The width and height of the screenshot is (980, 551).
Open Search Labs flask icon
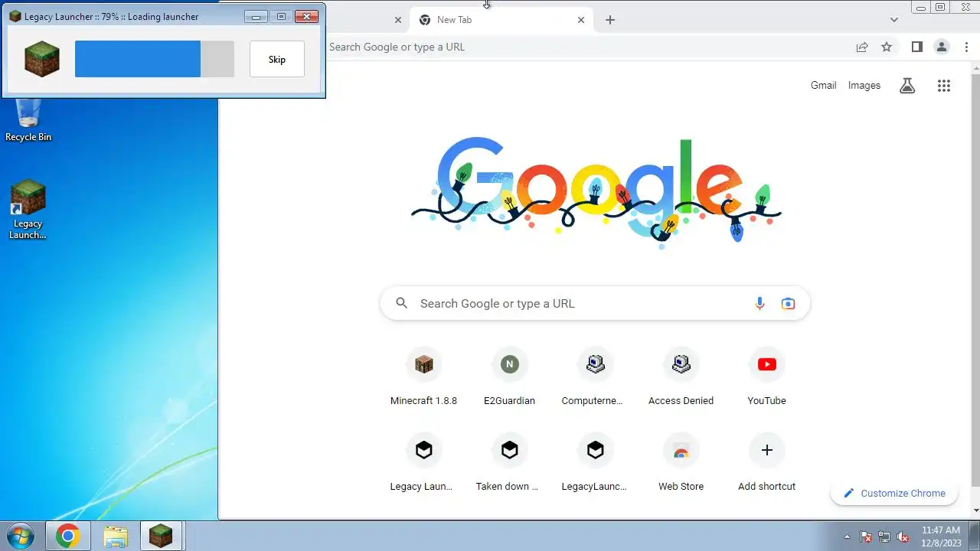click(x=907, y=86)
